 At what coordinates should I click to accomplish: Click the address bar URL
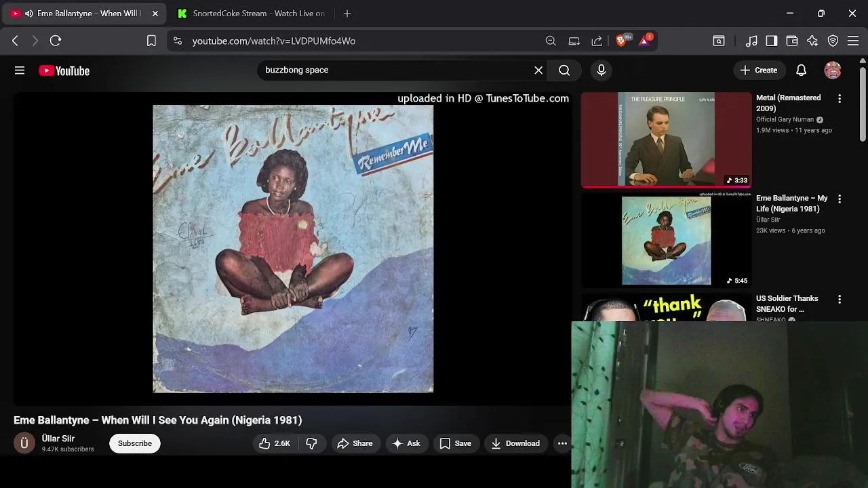[273, 41]
